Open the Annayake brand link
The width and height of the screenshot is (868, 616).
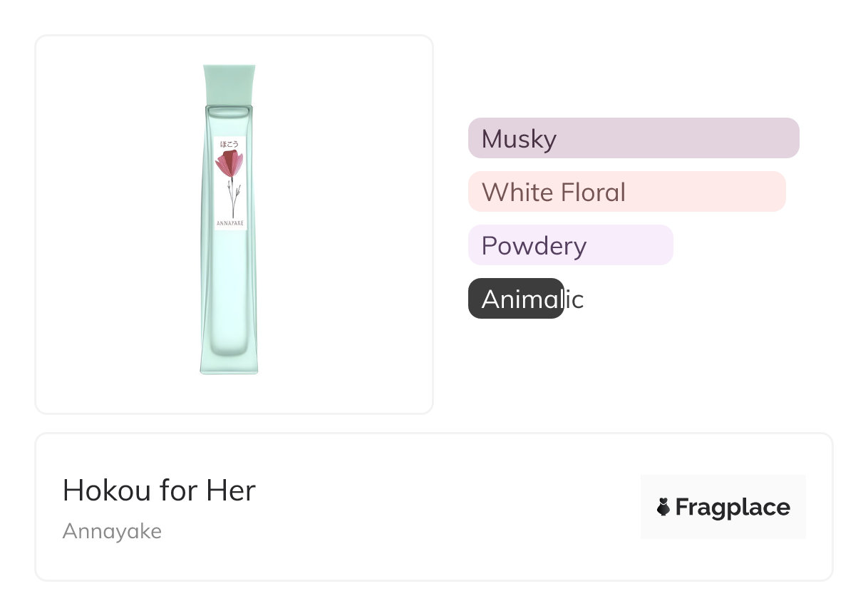pyautogui.click(x=112, y=531)
